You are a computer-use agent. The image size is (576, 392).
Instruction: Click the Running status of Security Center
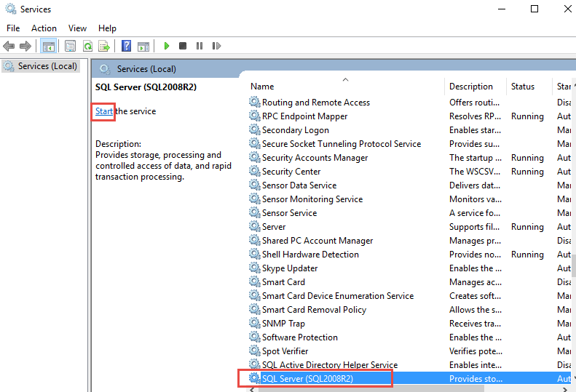click(x=527, y=172)
